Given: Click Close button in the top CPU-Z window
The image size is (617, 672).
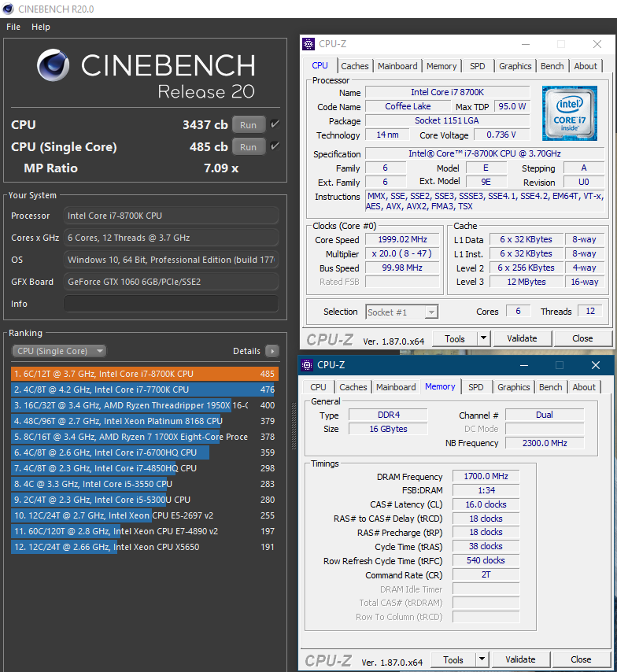Looking at the screenshot, I should pyautogui.click(x=582, y=338).
